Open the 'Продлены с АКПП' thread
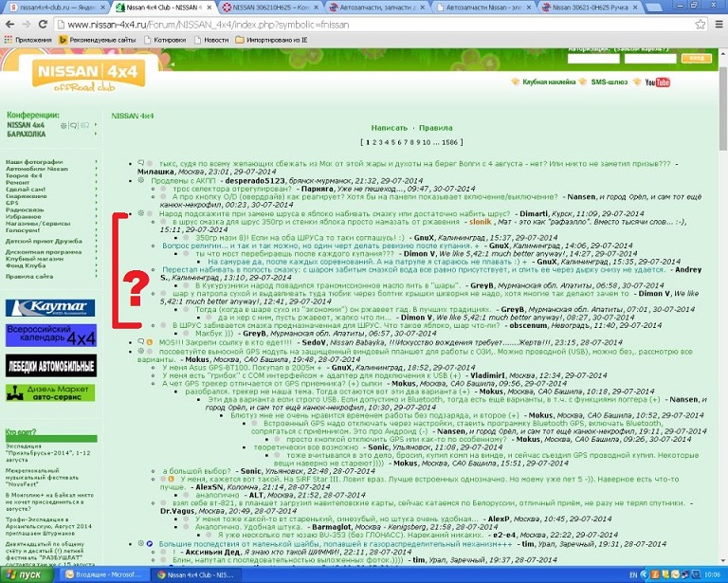This screenshot has width=728, height=583. tap(183, 180)
